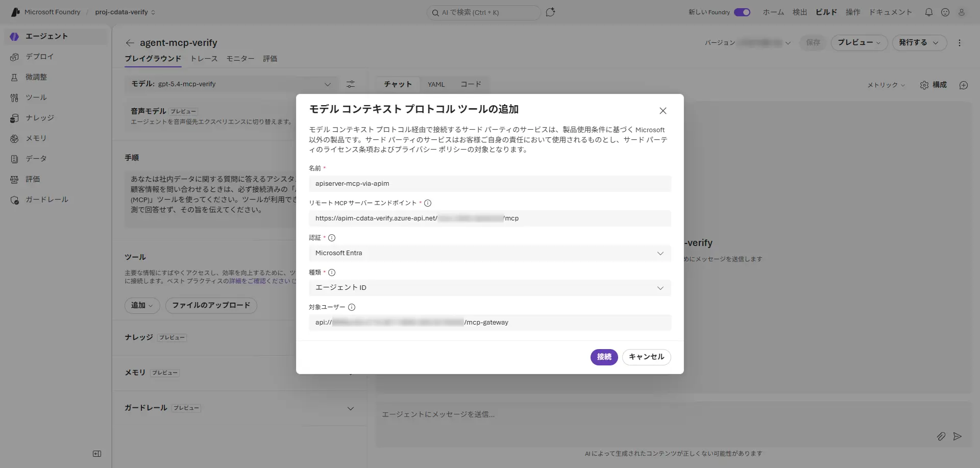
Task: Click the attach file paperclip icon
Action: [x=941, y=436]
